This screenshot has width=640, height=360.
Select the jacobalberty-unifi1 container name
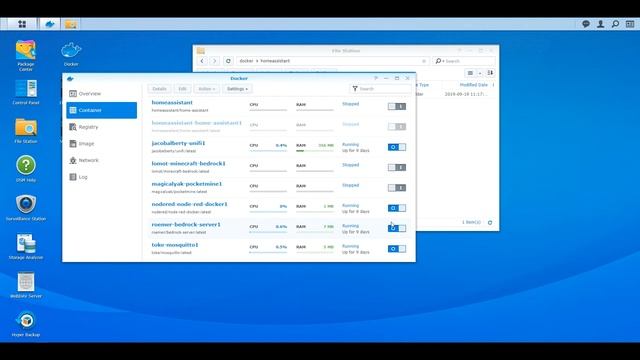point(178,143)
